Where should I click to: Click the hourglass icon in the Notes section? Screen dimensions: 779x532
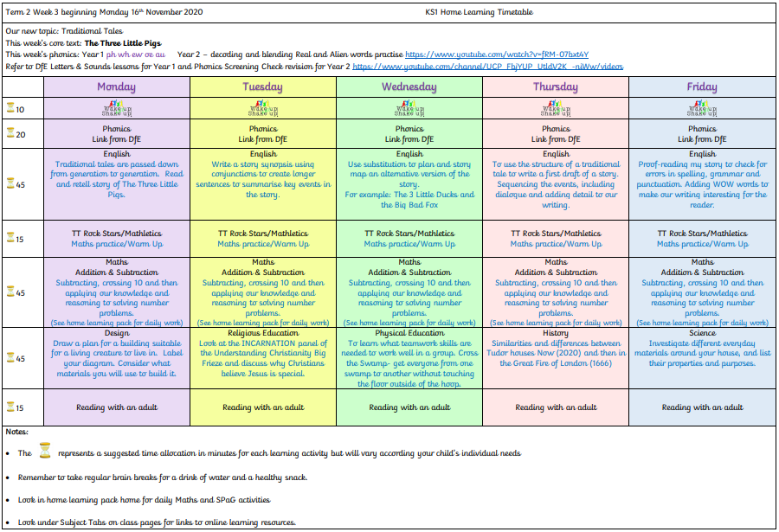point(45,450)
